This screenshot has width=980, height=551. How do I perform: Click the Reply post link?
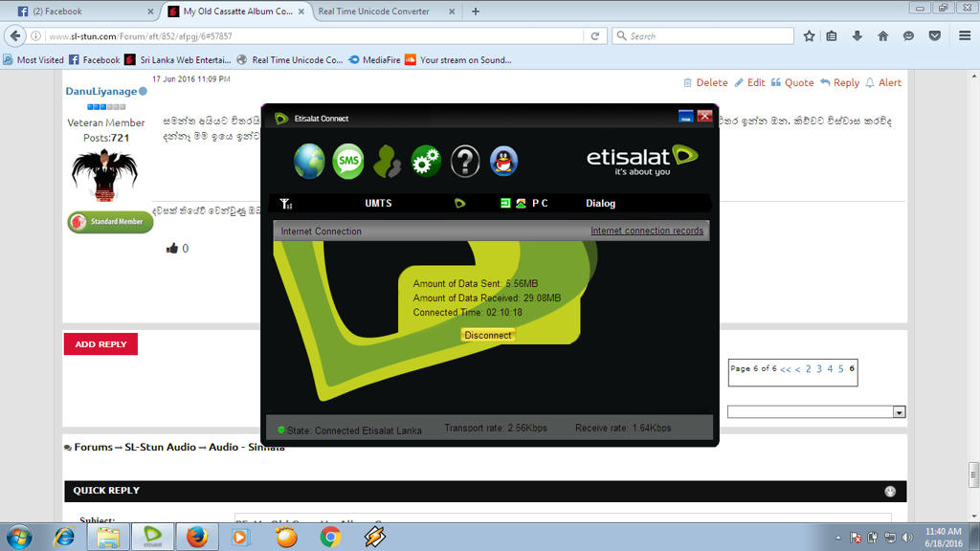839,82
